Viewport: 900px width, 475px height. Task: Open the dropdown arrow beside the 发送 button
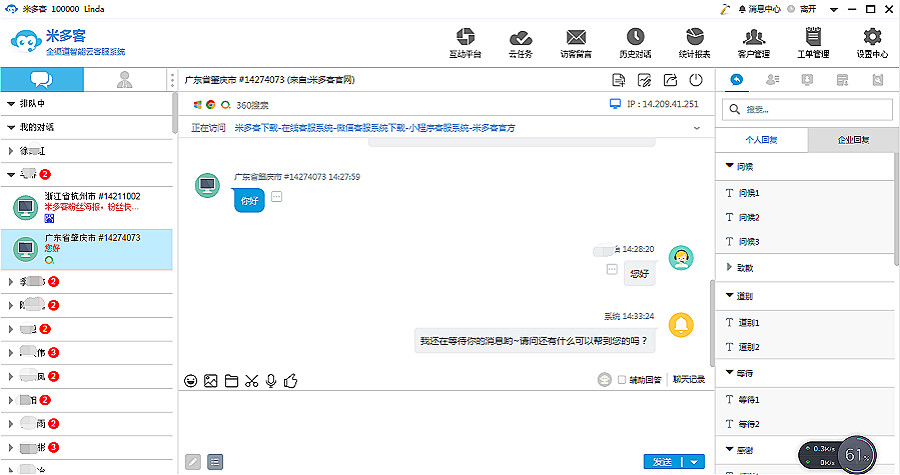coord(695,462)
